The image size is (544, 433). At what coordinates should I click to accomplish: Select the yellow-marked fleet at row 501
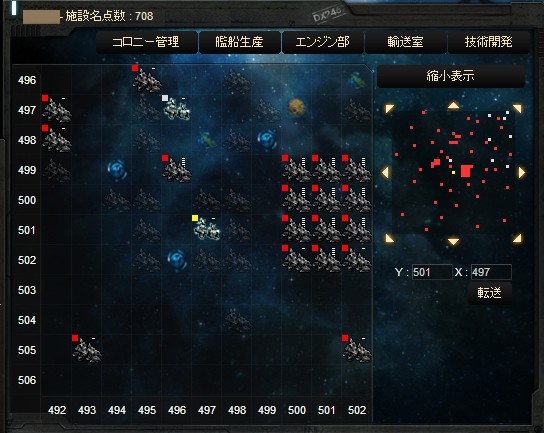coord(207,230)
